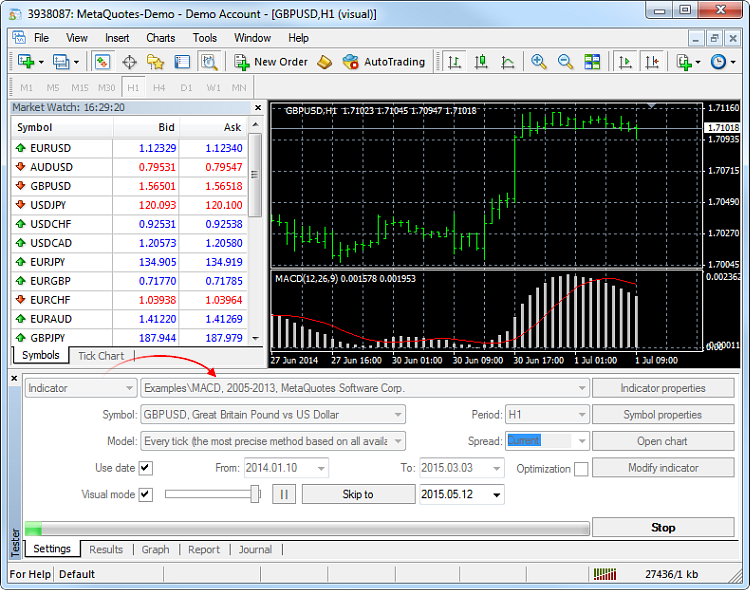
Task: Open the Strategy Tester toolbar icon
Action: coord(208,62)
